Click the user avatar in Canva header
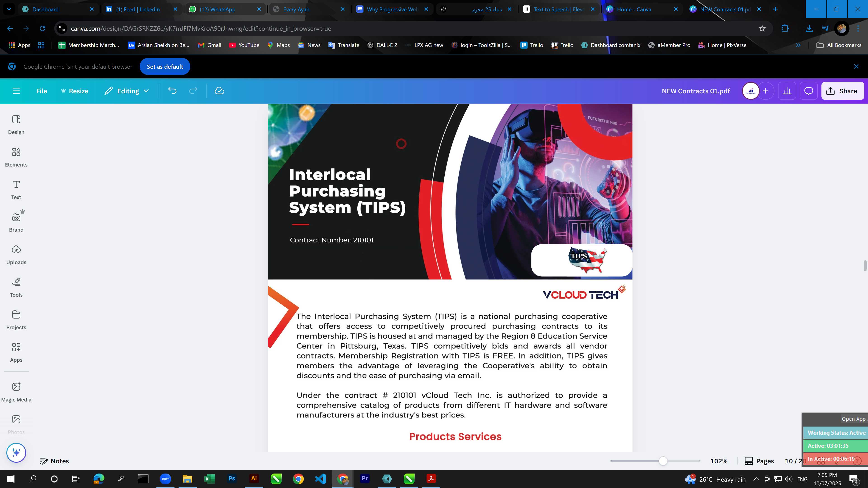868x488 pixels. (751, 91)
